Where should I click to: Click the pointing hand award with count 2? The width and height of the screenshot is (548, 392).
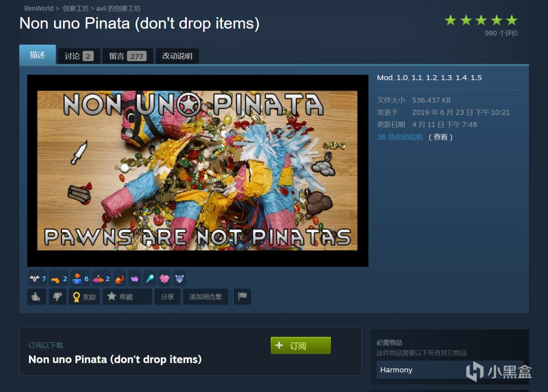click(59, 279)
